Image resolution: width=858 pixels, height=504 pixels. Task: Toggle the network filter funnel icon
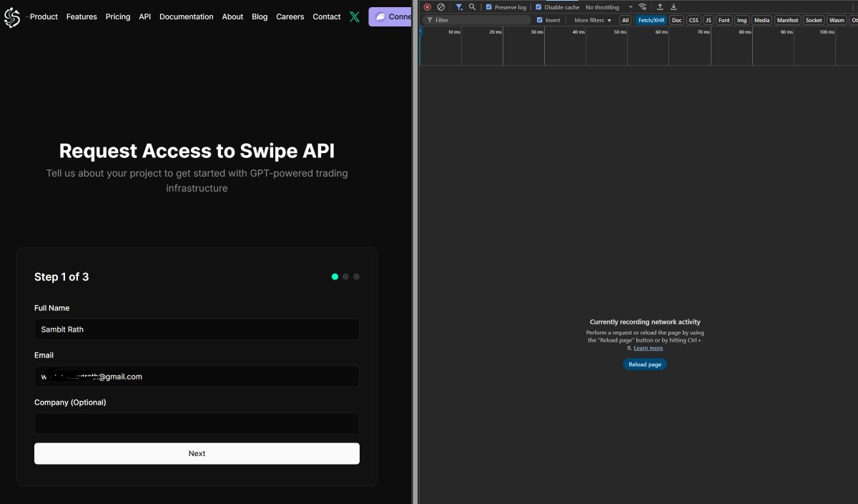[459, 7]
